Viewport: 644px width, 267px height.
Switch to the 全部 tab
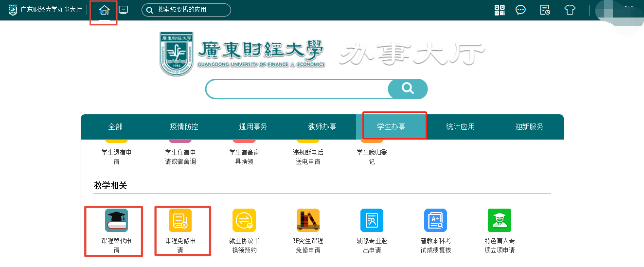115,127
